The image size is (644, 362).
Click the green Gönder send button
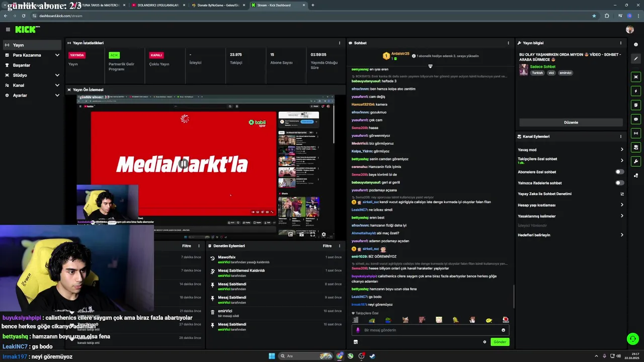pos(500,342)
